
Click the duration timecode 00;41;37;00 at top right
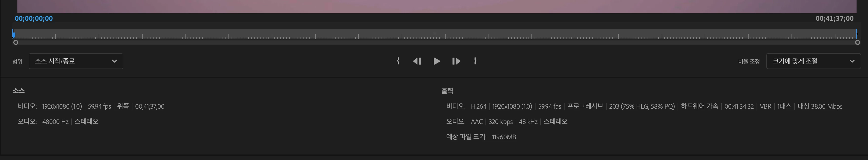point(834,19)
